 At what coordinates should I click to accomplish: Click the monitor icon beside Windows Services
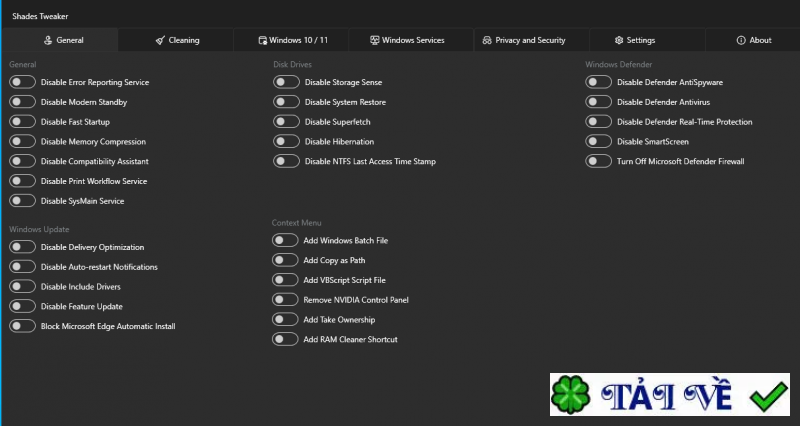point(374,40)
